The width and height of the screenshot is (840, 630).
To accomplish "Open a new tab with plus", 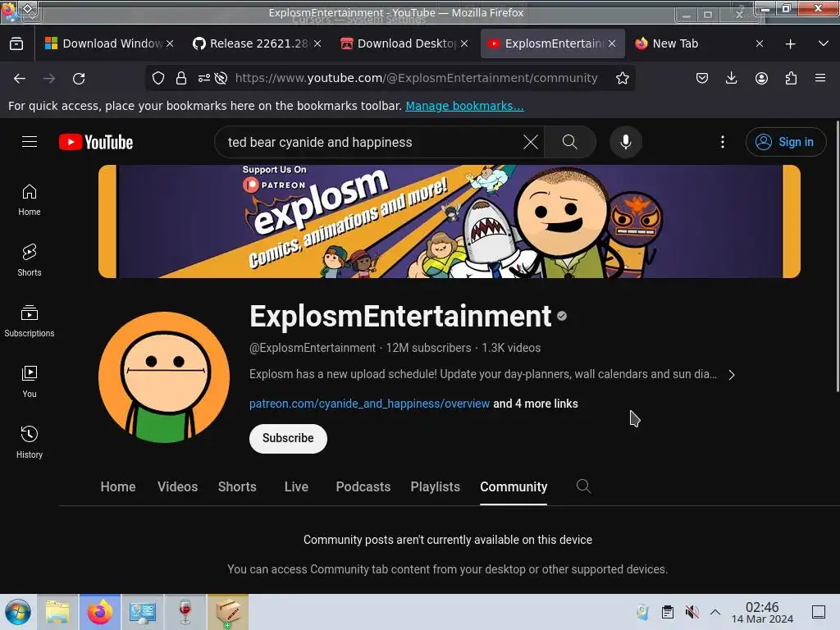I will (x=790, y=44).
